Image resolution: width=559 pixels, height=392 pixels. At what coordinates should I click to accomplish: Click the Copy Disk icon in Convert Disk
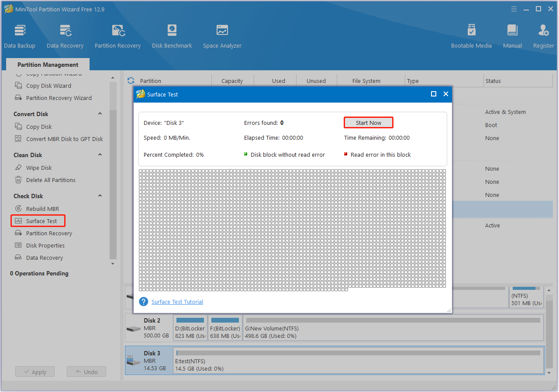[18, 127]
